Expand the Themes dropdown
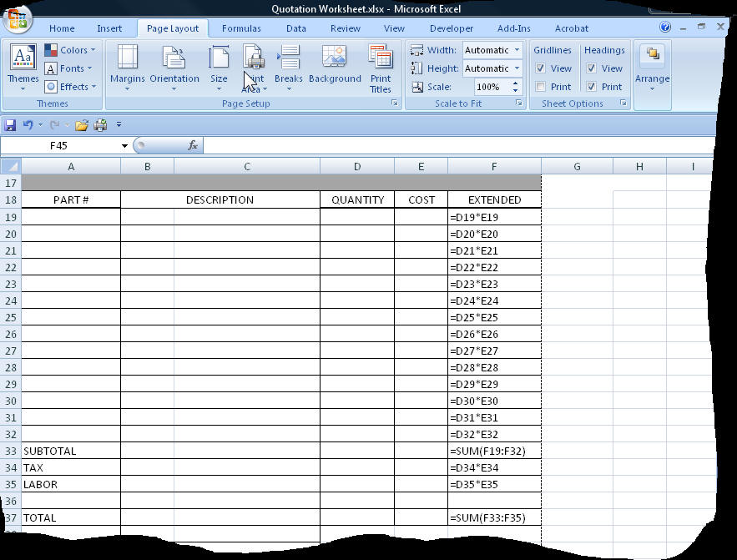The image size is (737, 560). (x=23, y=88)
